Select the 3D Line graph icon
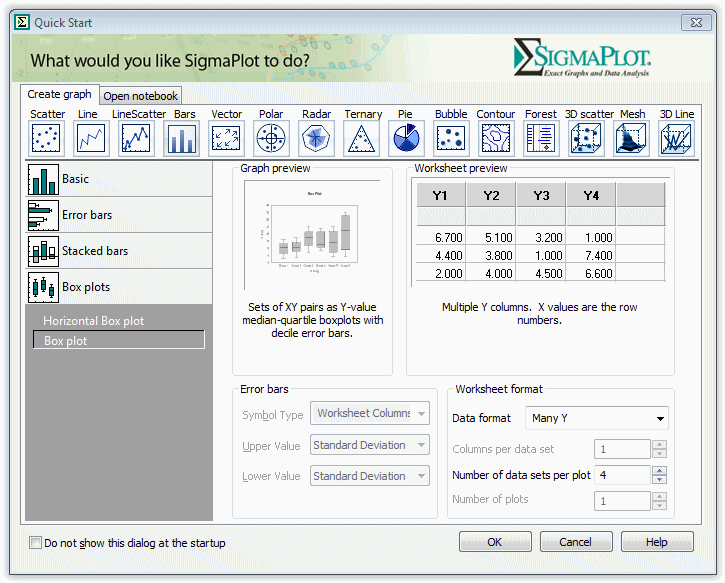This screenshot has width=725, height=583. (676, 138)
